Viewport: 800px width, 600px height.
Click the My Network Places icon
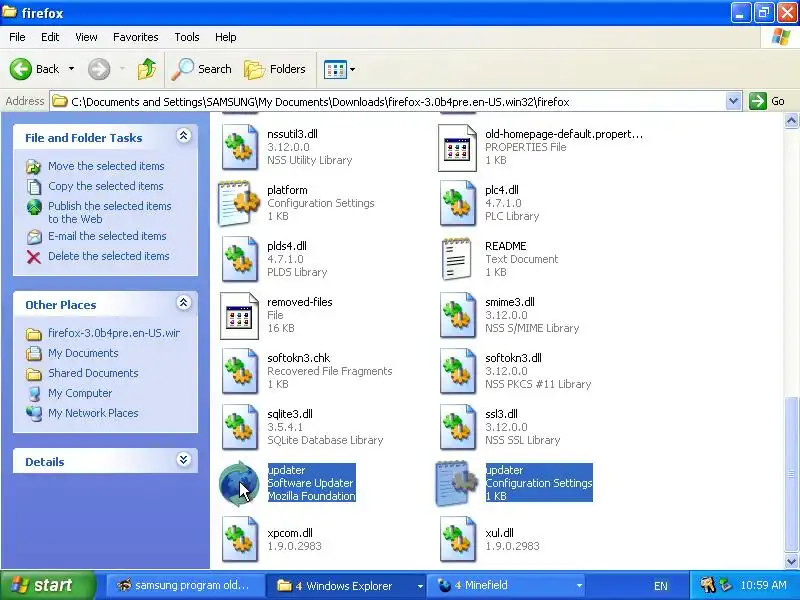click(34, 413)
